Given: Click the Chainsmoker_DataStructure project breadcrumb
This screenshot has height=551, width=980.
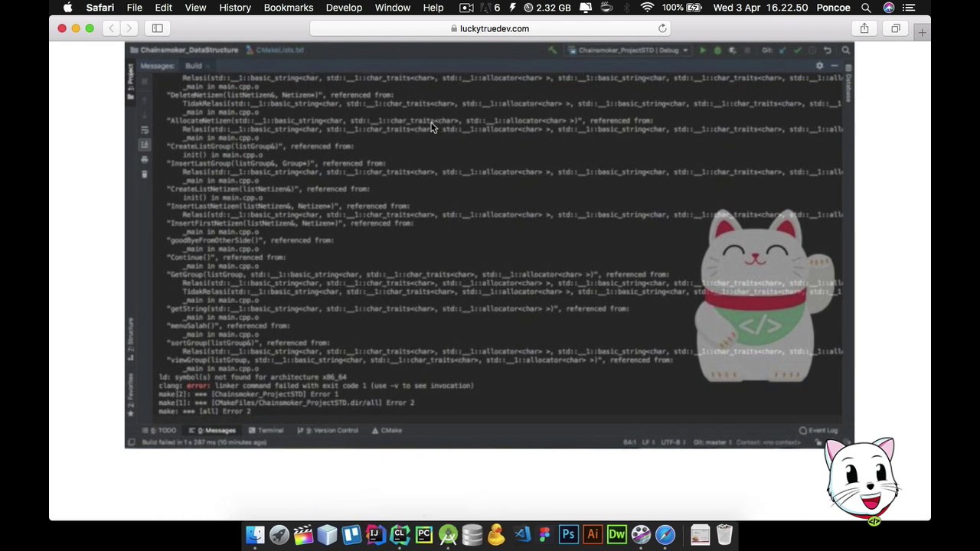Looking at the screenshot, I should pos(185,51).
